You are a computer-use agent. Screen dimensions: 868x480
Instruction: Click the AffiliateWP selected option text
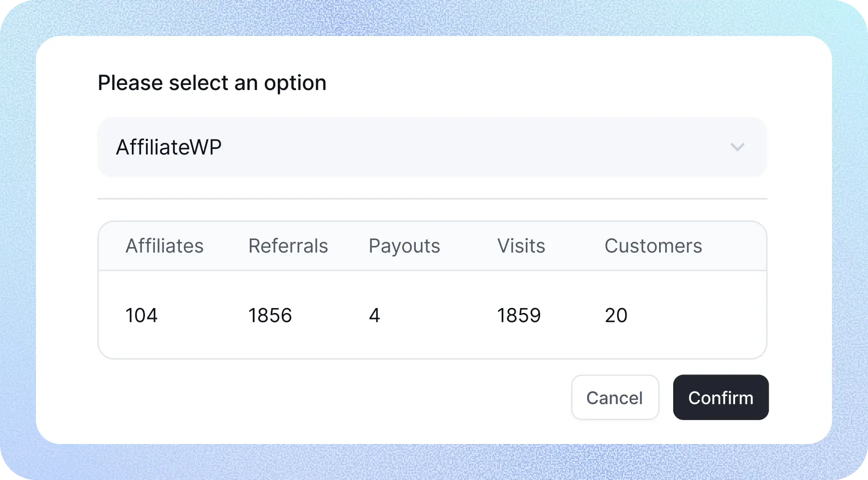coord(168,147)
